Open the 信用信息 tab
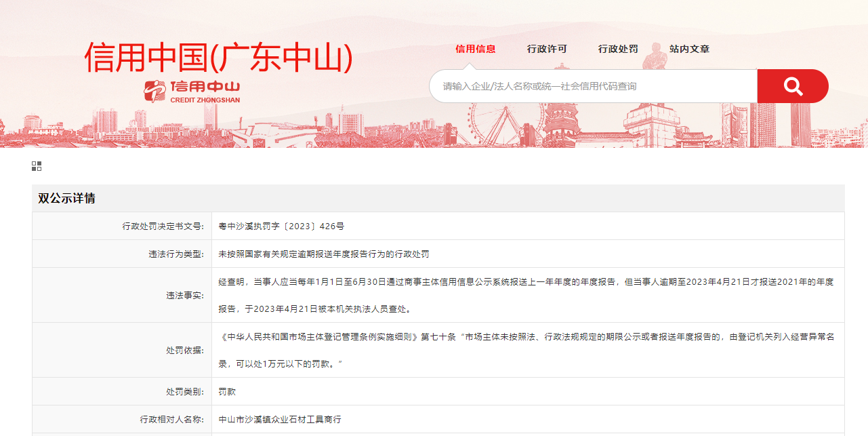This screenshot has height=436, width=868. click(x=475, y=49)
